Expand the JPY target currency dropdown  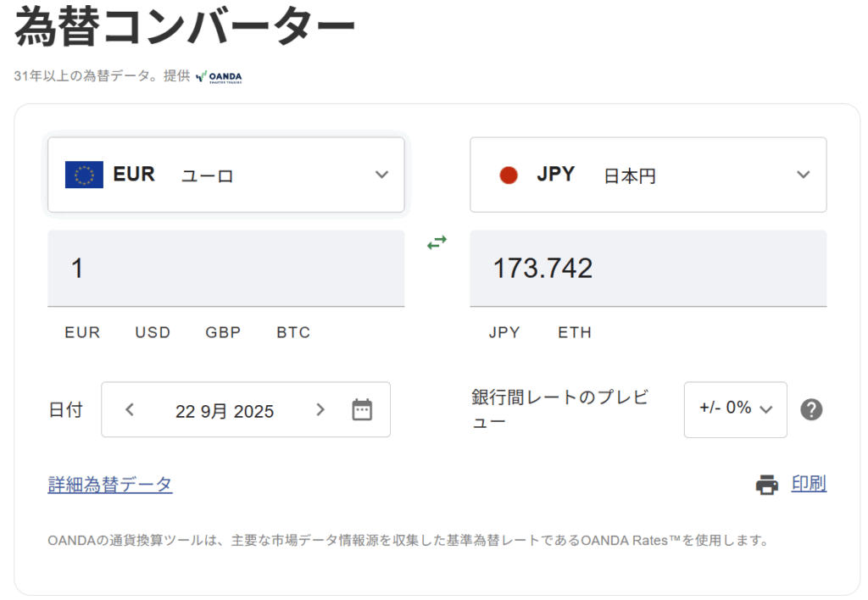tap(804, 175)
